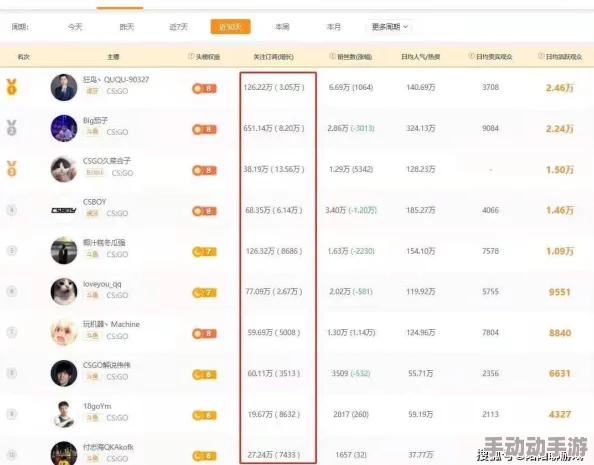Open the loveyou_qq cat avatar
Screen dimensions: 594x465
click(64, 291)
